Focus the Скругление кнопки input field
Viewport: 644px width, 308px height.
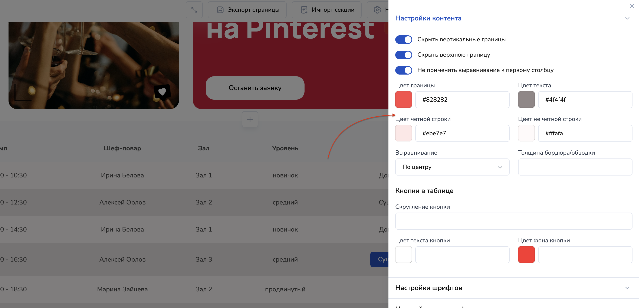(513, 221)
